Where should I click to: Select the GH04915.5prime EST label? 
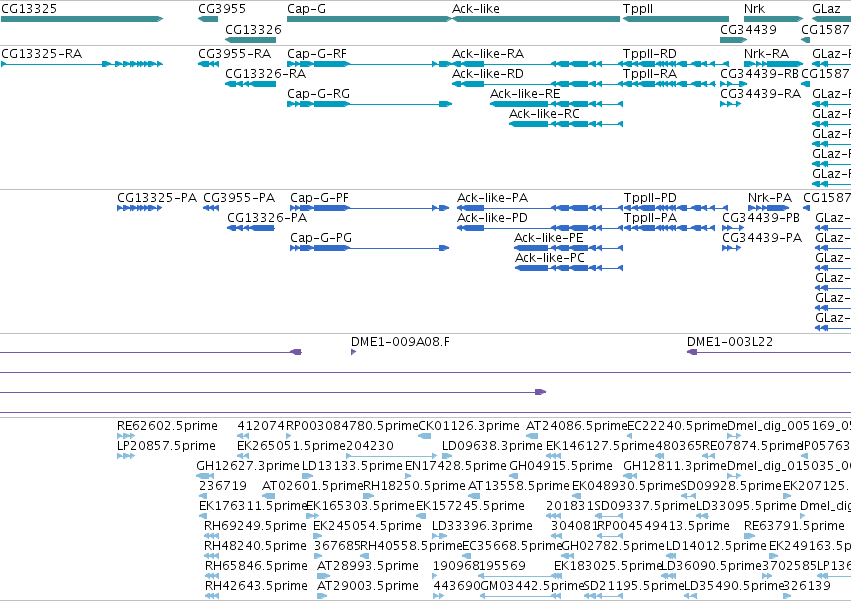pyautogui.click(x=561, y=466)
